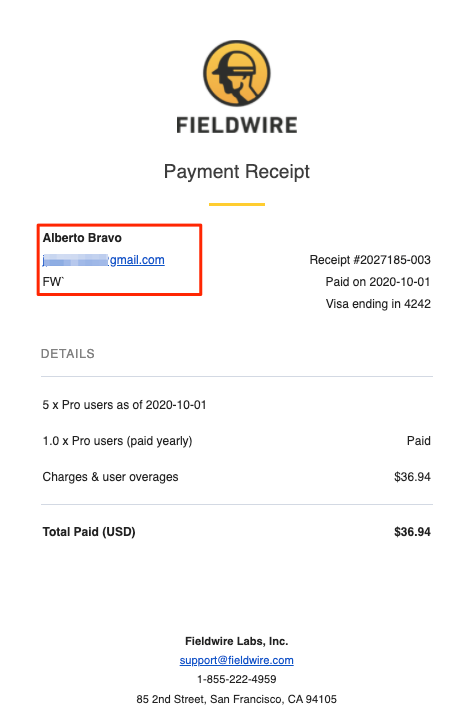Click the bold $36.94 total amount
This screenshot has height=715, width=474.
point(412,532)
